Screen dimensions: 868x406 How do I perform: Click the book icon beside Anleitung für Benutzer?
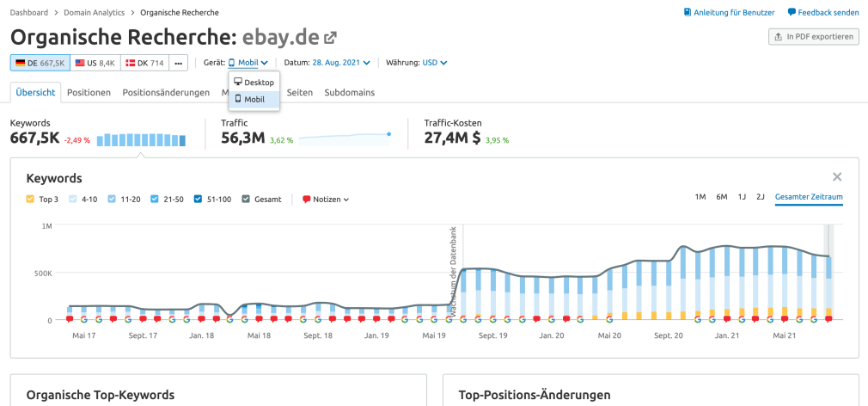click(688, 12)
